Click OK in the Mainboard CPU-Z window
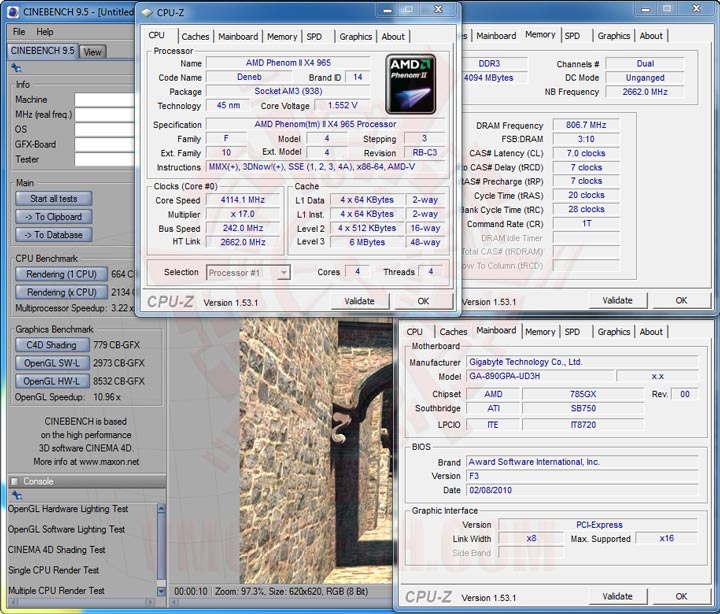Screen dimensions: 720x614 pos(681,597)
